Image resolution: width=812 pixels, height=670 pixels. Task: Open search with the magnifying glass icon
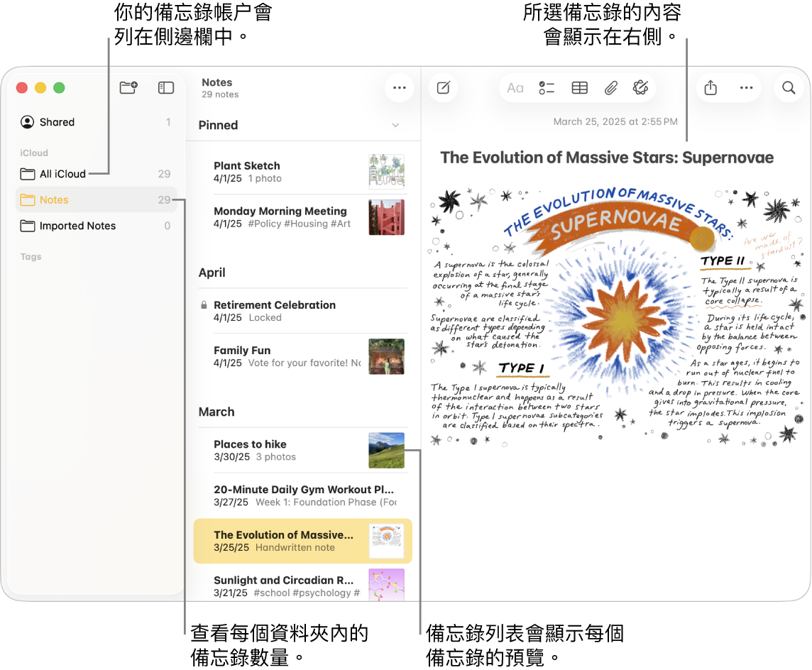tap(788, 87)
